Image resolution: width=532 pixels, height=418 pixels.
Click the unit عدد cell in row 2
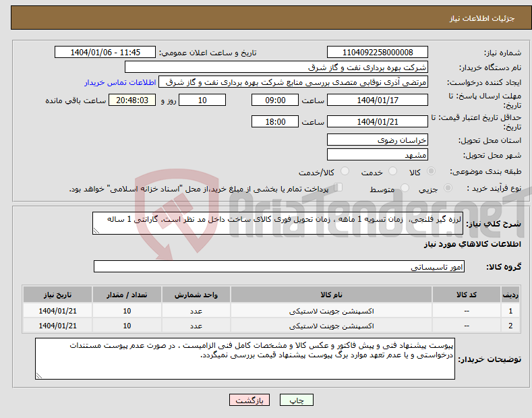click(196, 326)
